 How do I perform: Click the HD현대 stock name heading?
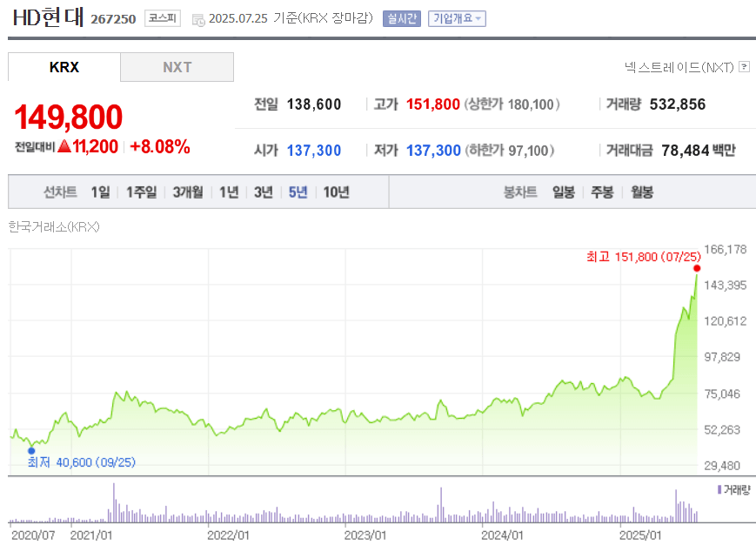[x=48, y=17]
